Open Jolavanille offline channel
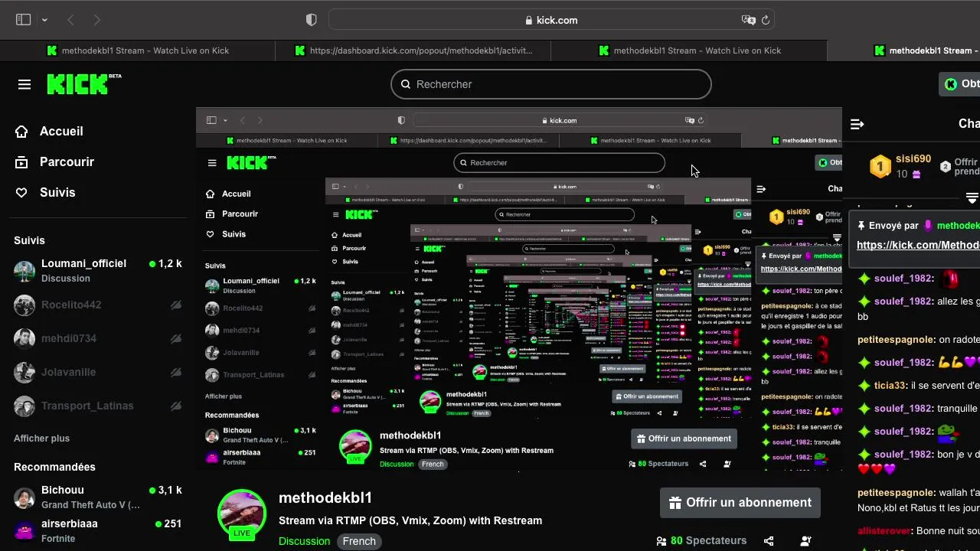980x551 pixels. tap(98, 372)
